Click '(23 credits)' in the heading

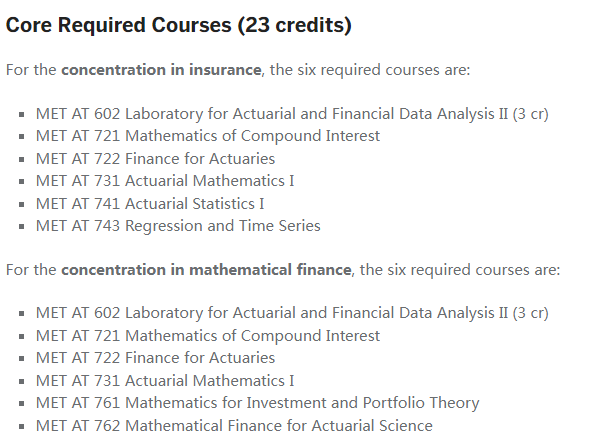click(294, 26)
